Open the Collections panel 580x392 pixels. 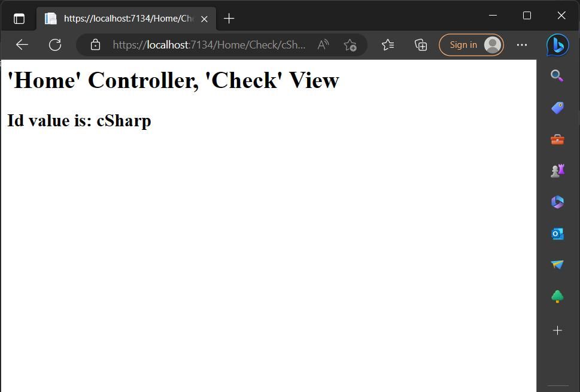pos(420,44)
